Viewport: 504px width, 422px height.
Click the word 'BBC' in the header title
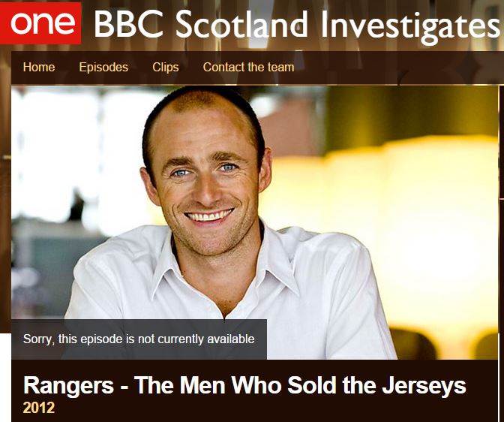click(129, 25)
